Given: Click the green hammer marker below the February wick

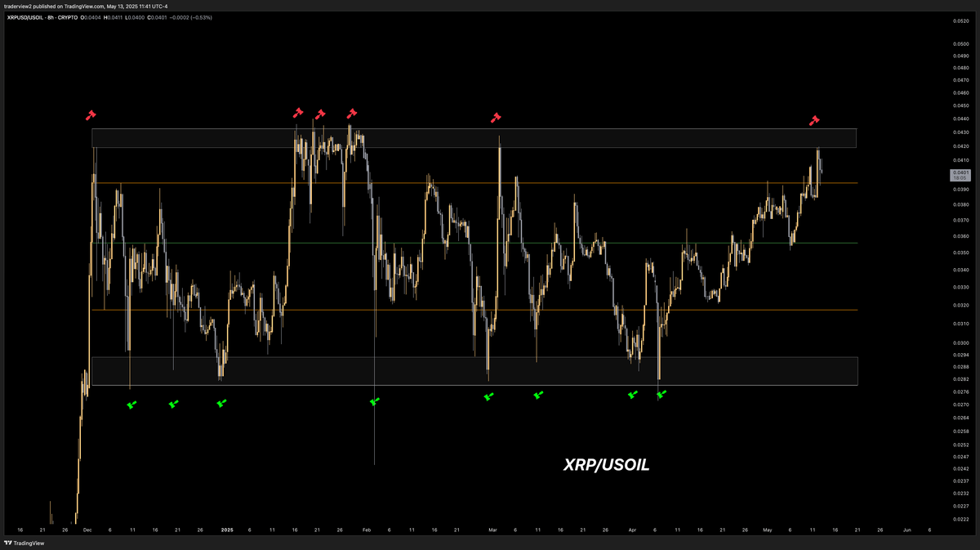Looking at the screenshot, I should click(x=376, y=400).
